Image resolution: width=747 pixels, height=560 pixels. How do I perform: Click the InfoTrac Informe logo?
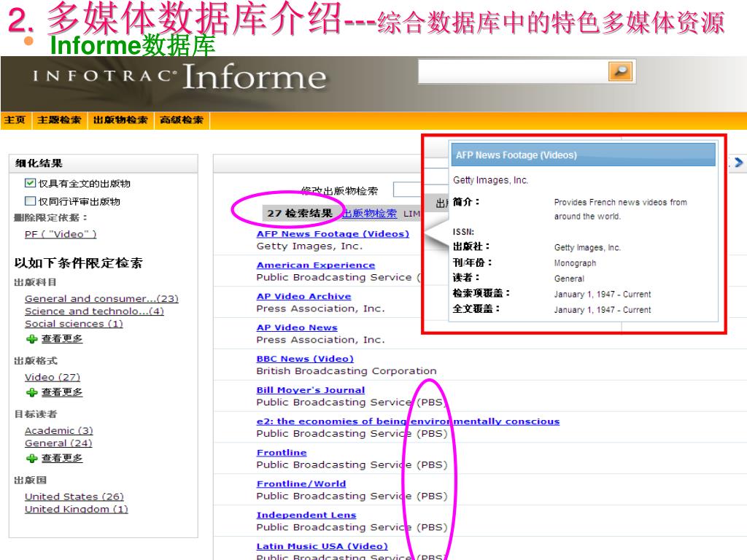(x=180, y=76)
